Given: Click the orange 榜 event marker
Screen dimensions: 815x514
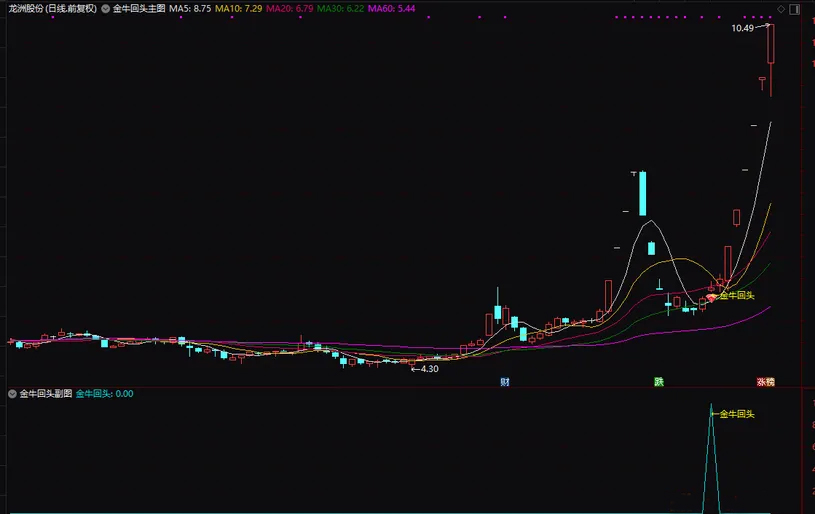Looking at the screenshot, I should [770, 382].
